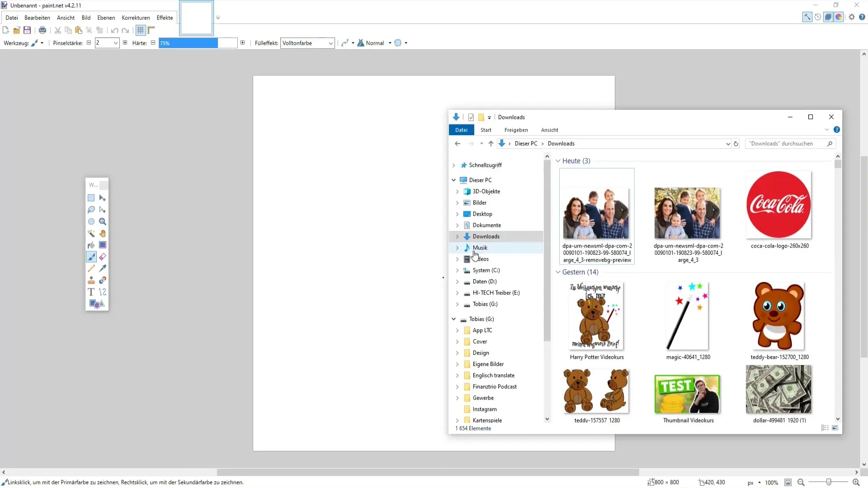The height and width of the screenshot is (488, 868).
Task: Select the Shapes tool
Action: pyautogui.click(x=97, y=304)
